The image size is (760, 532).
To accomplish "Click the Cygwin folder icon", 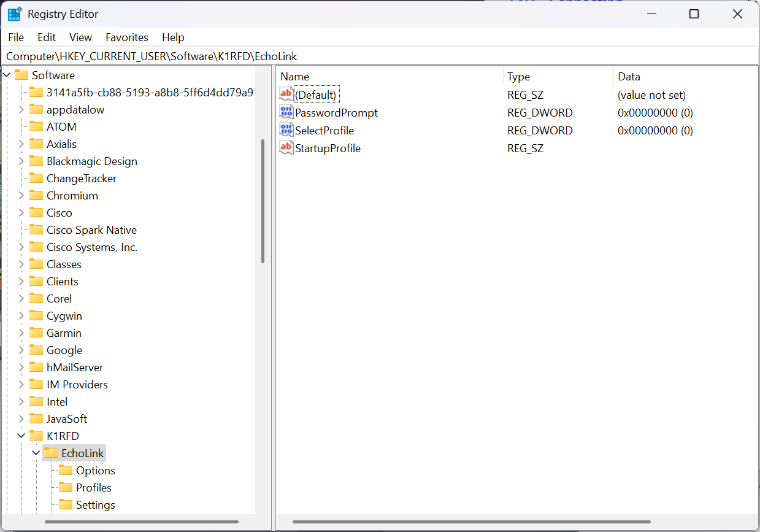I will [36, 316].
